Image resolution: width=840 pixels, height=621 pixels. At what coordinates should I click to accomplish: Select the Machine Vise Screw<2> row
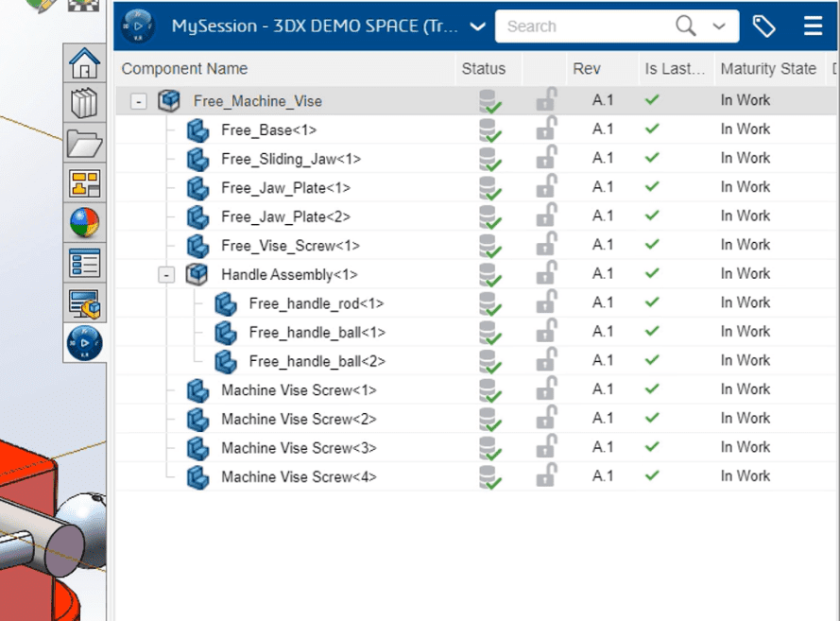click(476, 419)
